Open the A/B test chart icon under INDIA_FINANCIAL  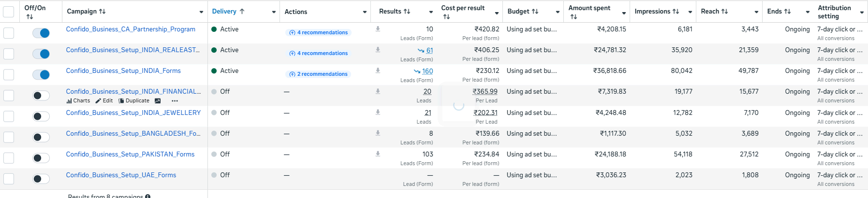pyautogui.click(x=158, y=101)
